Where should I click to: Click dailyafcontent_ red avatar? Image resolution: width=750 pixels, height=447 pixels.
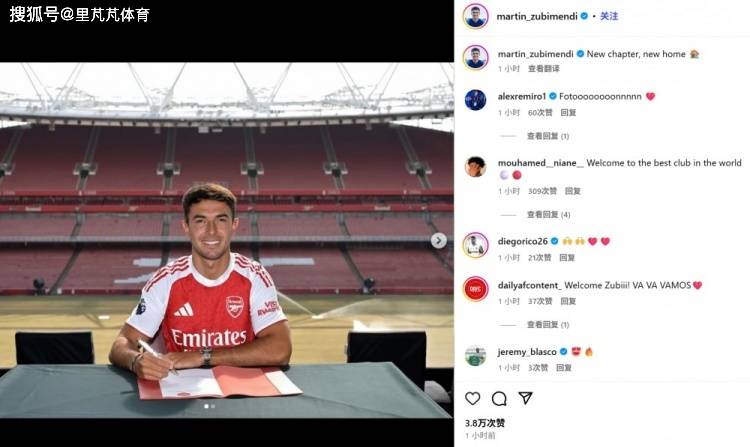tap(475, 288)
